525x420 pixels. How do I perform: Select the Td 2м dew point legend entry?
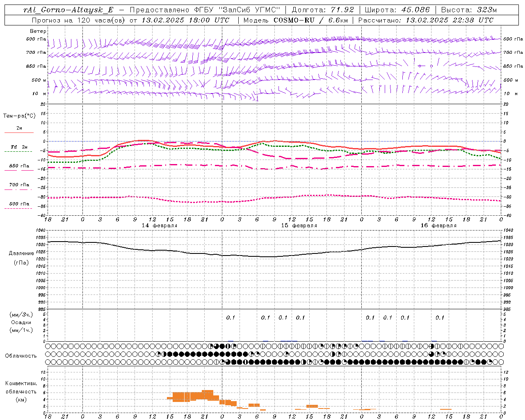pos(19,147)
